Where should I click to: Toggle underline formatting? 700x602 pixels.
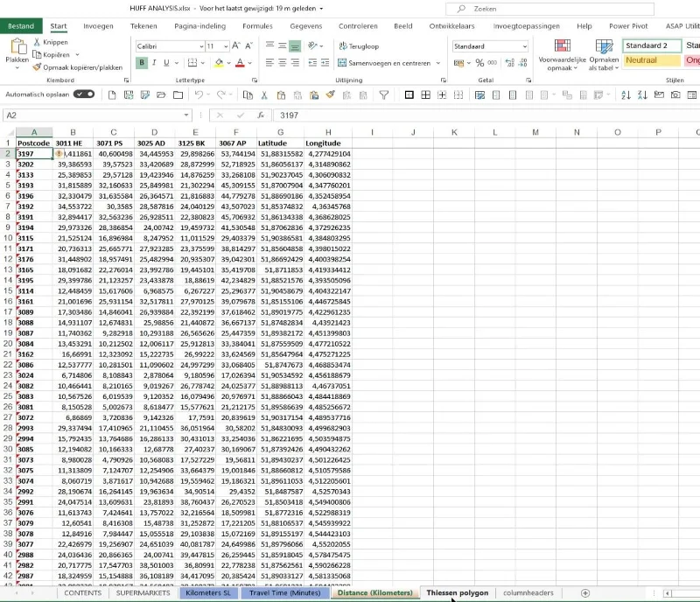tap(166, 62)
